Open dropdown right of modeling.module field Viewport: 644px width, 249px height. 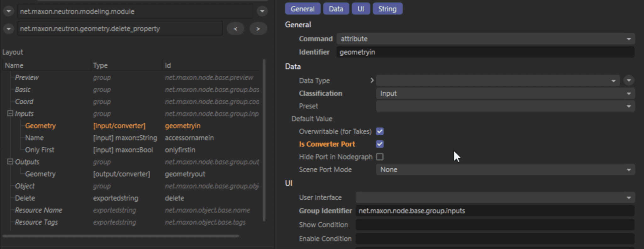coord(262,11)
